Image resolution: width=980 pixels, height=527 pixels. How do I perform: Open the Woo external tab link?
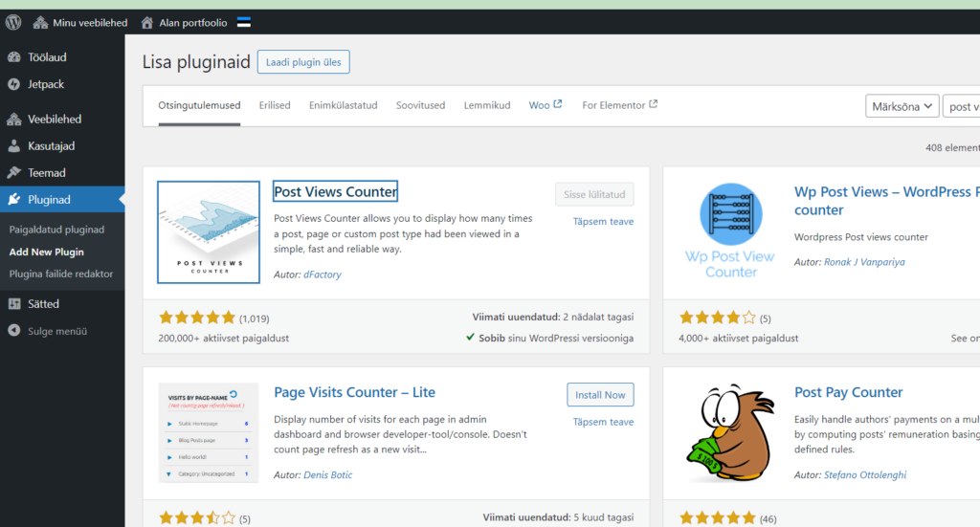pyautogui.click(x=546, y=105)
